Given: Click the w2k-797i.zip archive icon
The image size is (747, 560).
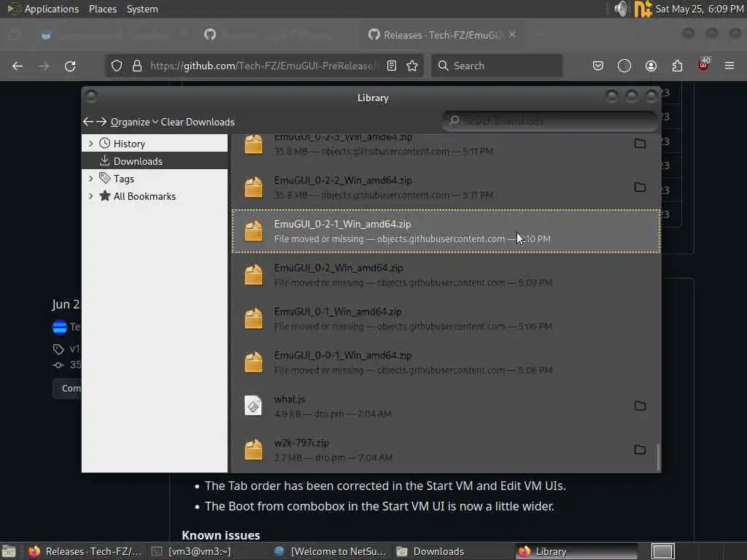Looking at the screenshot, I should pos(253,449).
